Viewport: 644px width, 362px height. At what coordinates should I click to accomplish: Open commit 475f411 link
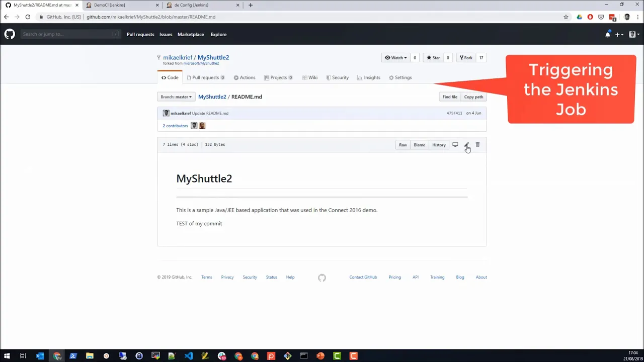pyautogui.click(x=454, y=113)
